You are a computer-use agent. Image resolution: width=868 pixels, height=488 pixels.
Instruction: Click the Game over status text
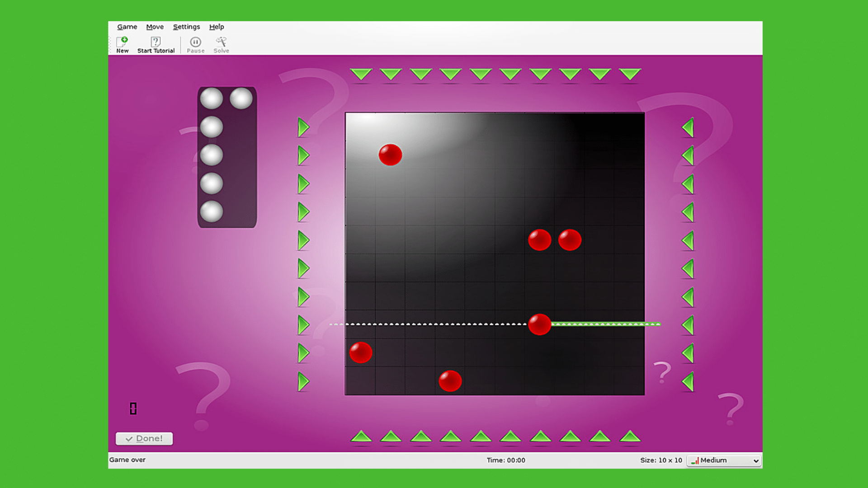[127, 460]
